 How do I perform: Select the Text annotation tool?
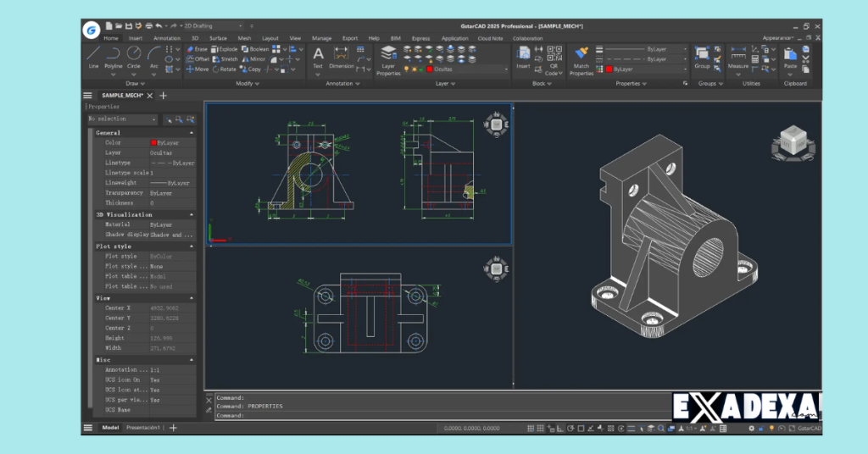(318, 58)
